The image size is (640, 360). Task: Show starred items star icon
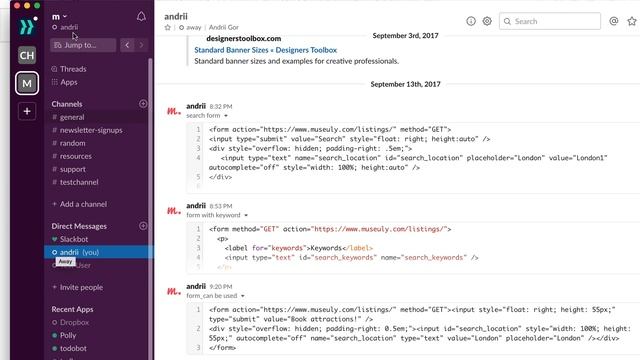(632, 21)
